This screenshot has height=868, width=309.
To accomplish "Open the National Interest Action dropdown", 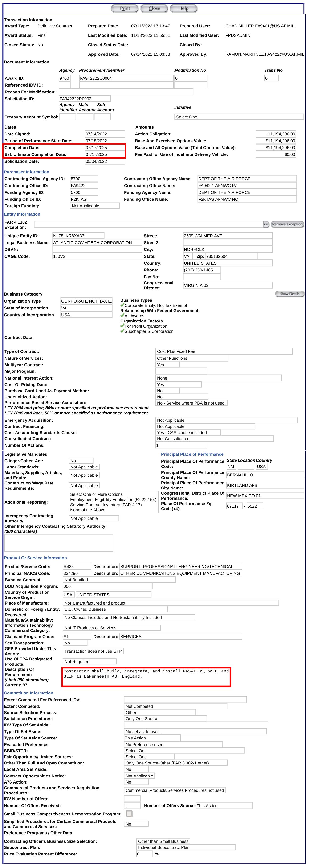I will point(219,378).
